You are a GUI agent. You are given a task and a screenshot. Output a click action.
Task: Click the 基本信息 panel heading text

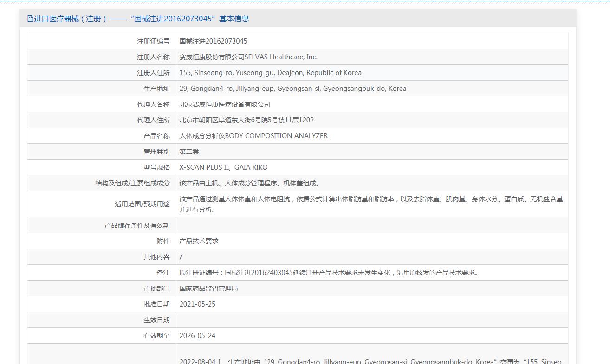click(x=138, y=19)
